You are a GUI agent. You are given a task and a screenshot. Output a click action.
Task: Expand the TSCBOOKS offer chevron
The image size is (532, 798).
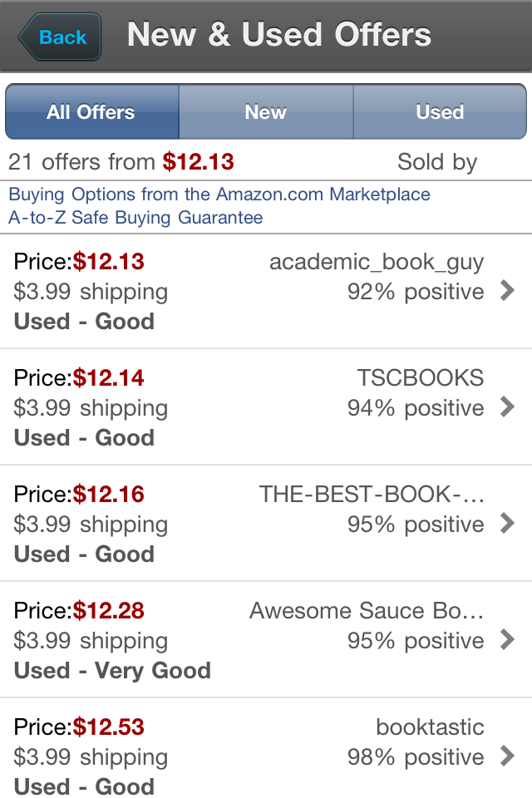click(508, 406)
